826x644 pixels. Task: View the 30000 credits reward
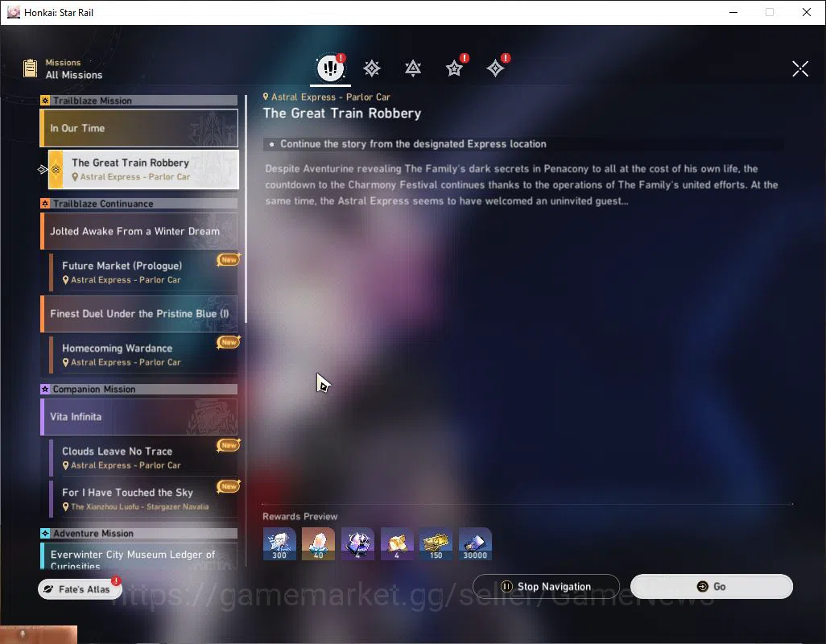click(x=475, y=544)
